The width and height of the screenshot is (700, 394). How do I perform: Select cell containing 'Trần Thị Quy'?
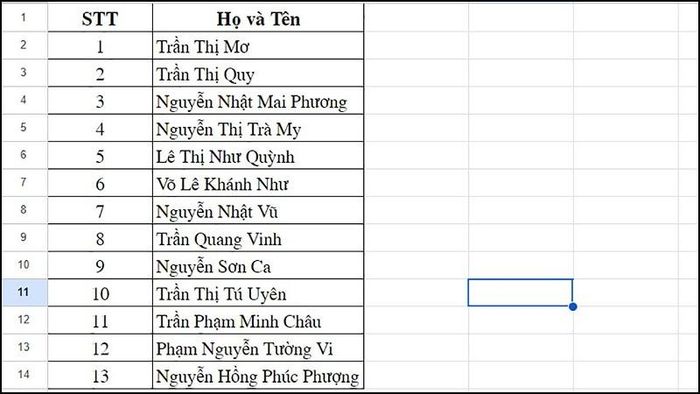pos(258,73)
